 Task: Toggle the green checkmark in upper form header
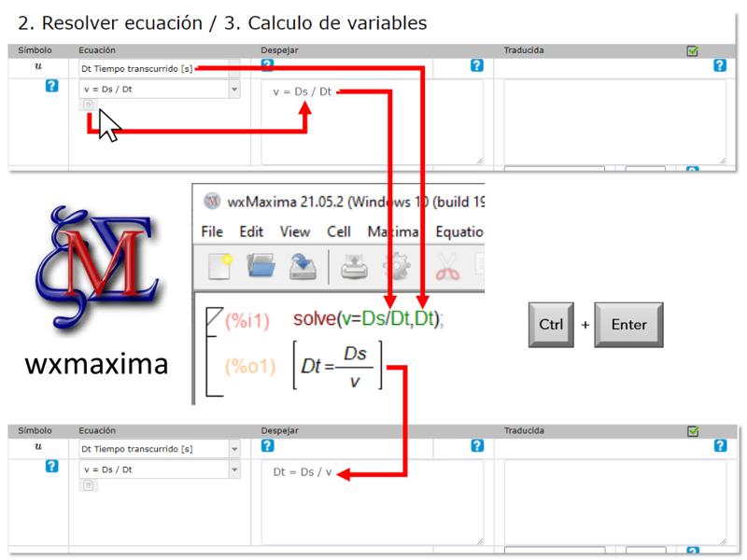[x=693, y=50]
